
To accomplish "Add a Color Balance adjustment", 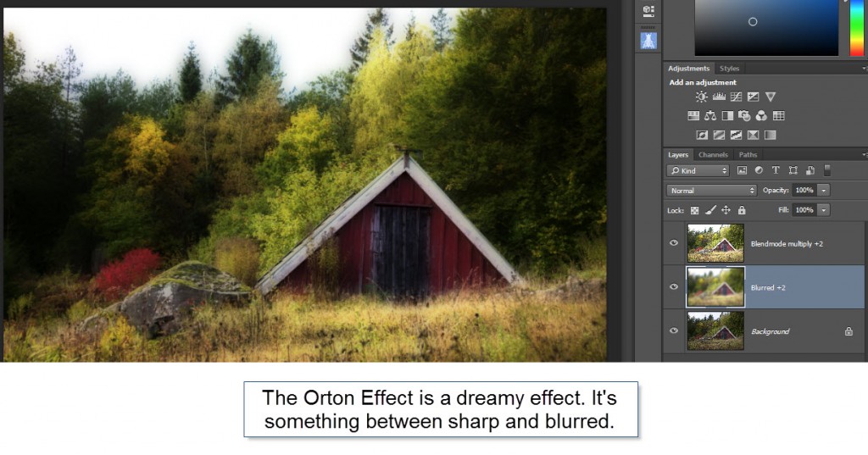I will click(x=710, y=116).
